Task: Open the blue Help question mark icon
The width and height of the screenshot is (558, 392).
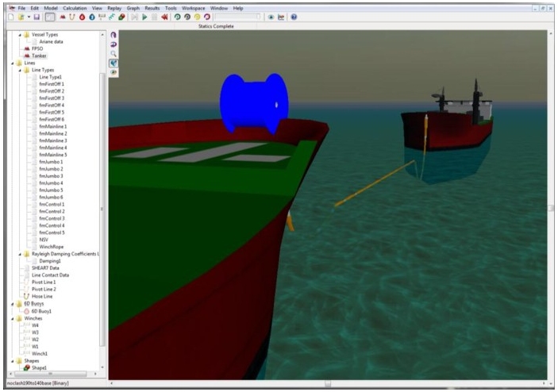Action: coord(294,17)
